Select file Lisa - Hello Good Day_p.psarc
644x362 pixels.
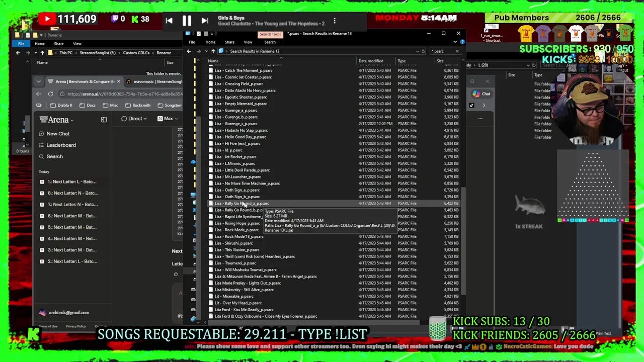(x=240, y=137)
